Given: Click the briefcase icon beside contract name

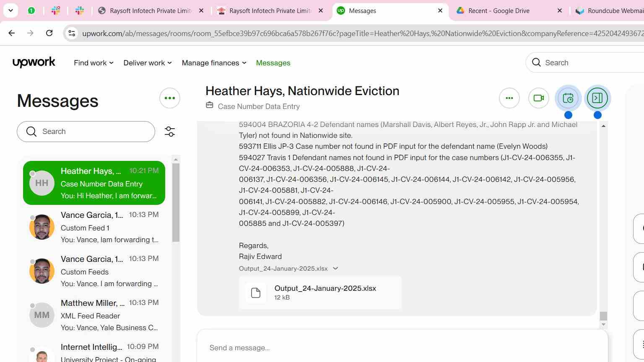Looking at the screenshot, I should (210, 105).
